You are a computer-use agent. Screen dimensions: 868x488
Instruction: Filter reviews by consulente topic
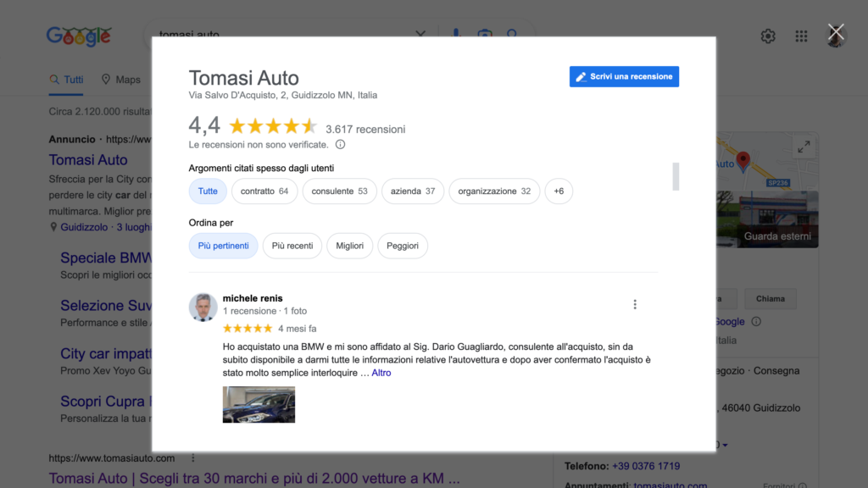coord(339,191)
